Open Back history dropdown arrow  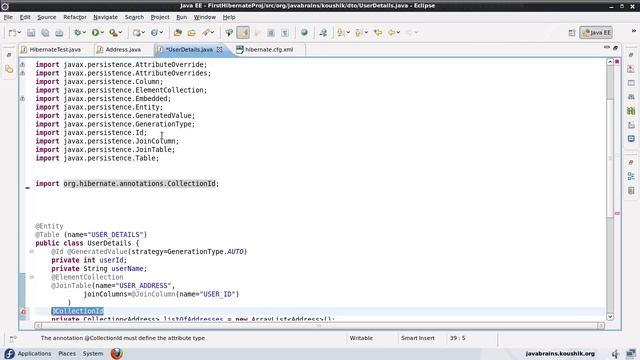[398, 33]
